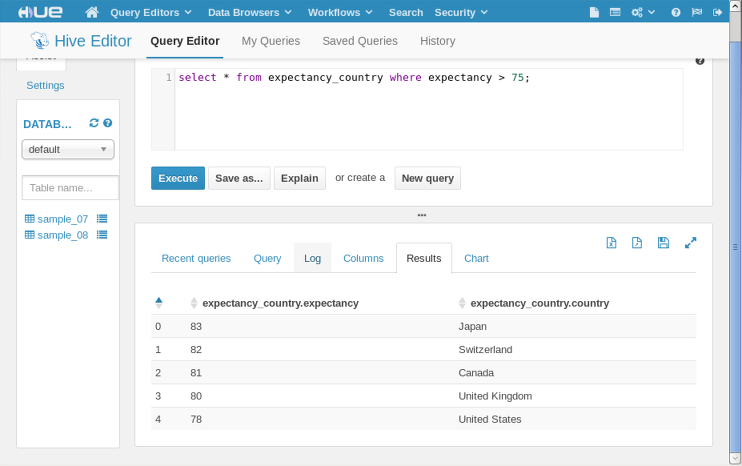
Task: Open the File Browser icon in top bar
Action: [615, 12]
